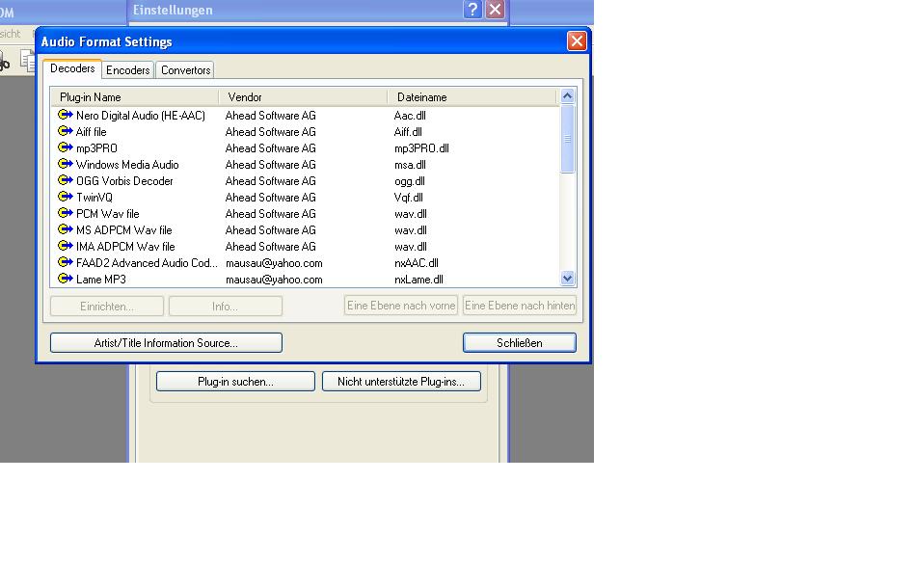The image size is (917, 588).
Task: Click Ahead Software AG in the TwinVQ row
Action: pyautogui.click(x=270, y=197)
